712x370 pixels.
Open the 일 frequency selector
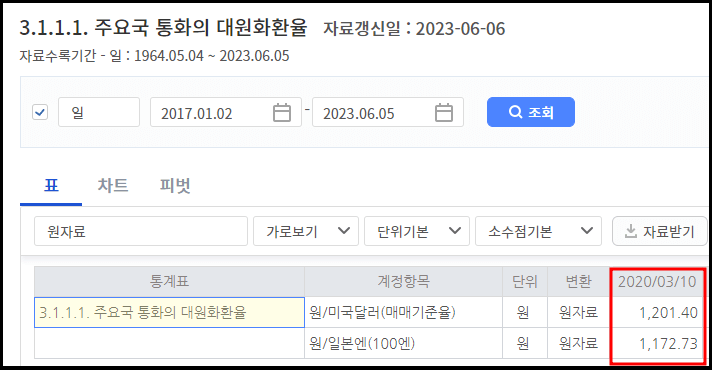click(x=99, y=112)
